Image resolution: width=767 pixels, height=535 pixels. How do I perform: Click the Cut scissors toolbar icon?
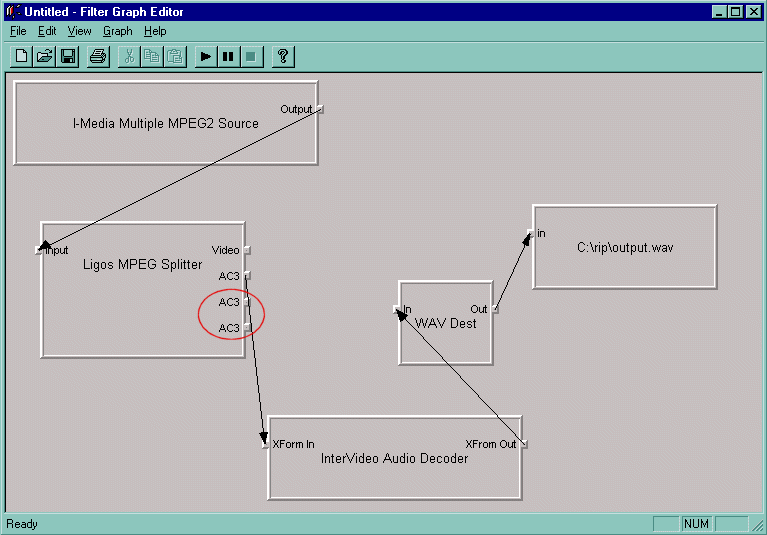pos(129,57)
